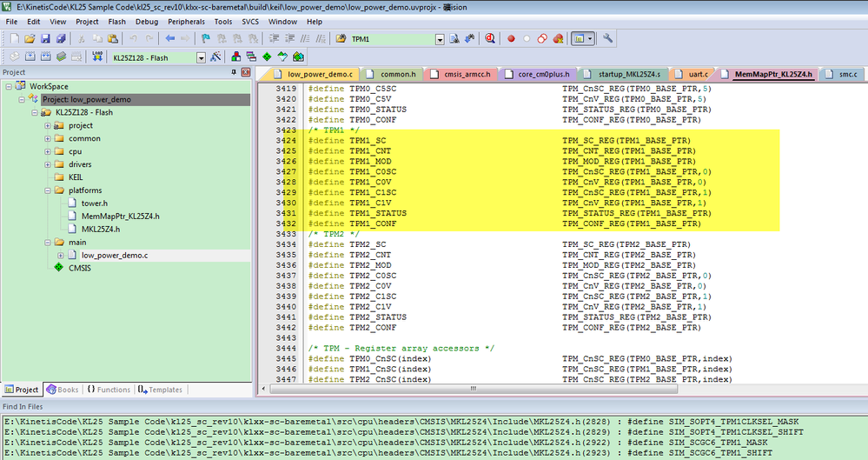Close the Project pane

click(x=246, y=72)
